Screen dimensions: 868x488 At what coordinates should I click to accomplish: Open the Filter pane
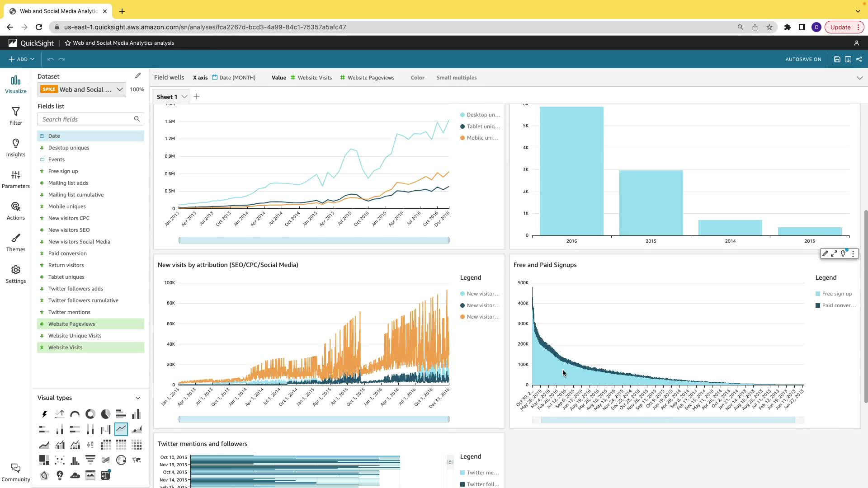pos(16,116)
